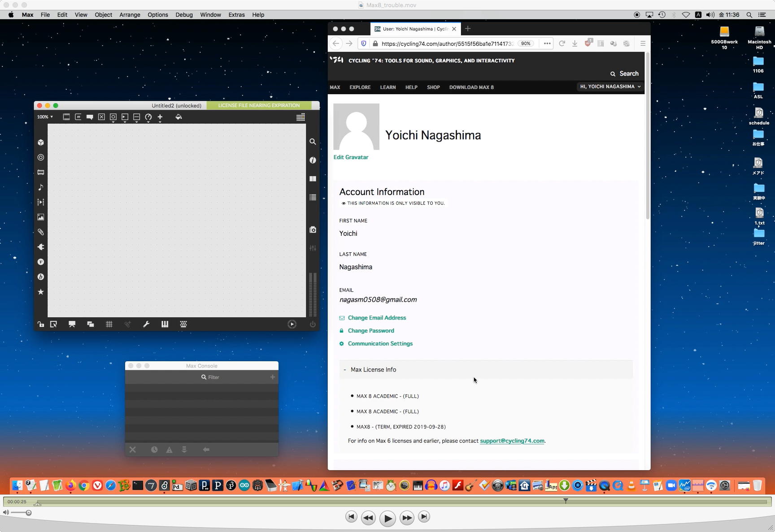Collapse the Max License Info section
The width and height of the screenshot is (775, 532).
pos(486,370)
